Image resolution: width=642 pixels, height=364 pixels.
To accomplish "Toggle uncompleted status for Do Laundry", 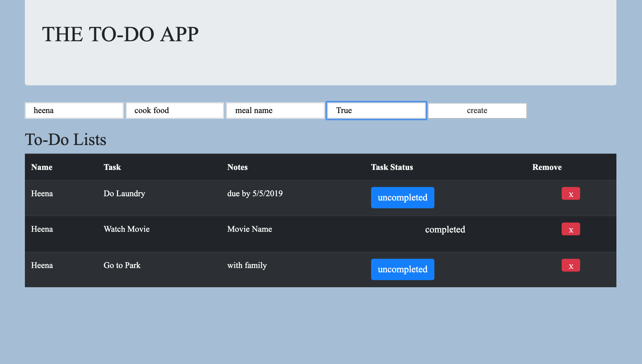I will point(402,198).
